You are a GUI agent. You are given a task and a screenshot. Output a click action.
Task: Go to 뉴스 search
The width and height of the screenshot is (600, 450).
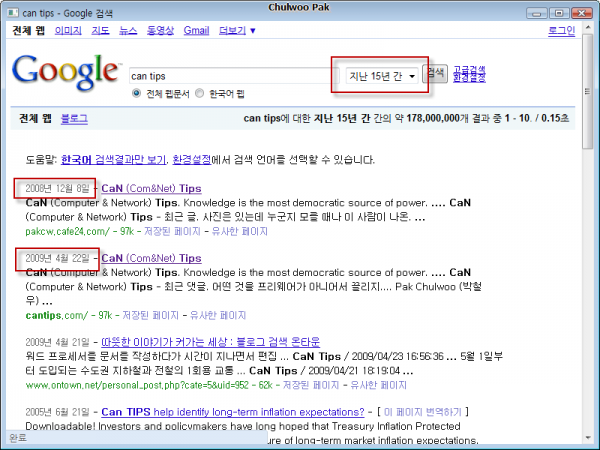[x=128, y=30]
